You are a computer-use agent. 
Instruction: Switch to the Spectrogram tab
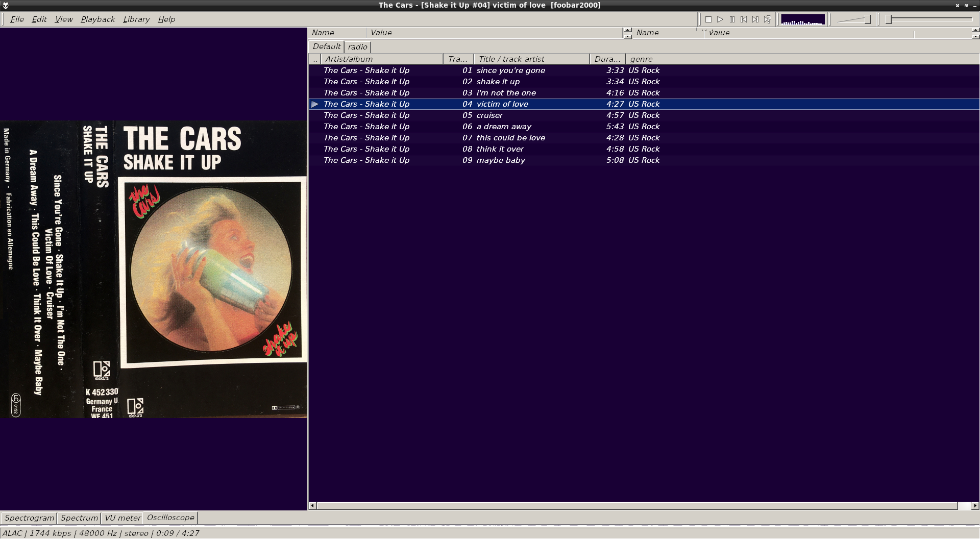(29, 518)
